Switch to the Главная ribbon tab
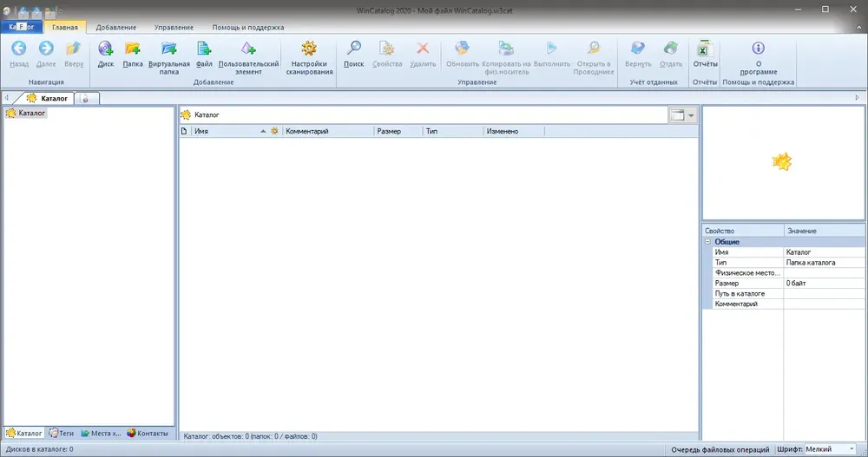 pyautogui.click(x=65, y=27)
